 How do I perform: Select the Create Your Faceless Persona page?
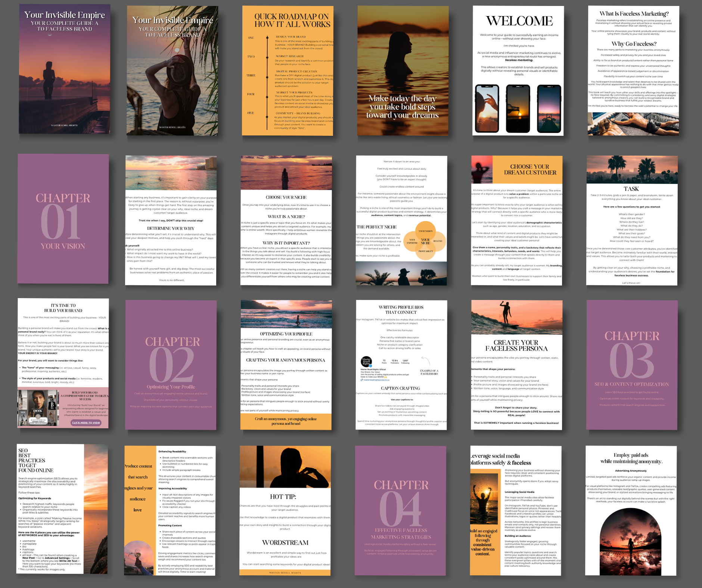(x=517, y=365)
